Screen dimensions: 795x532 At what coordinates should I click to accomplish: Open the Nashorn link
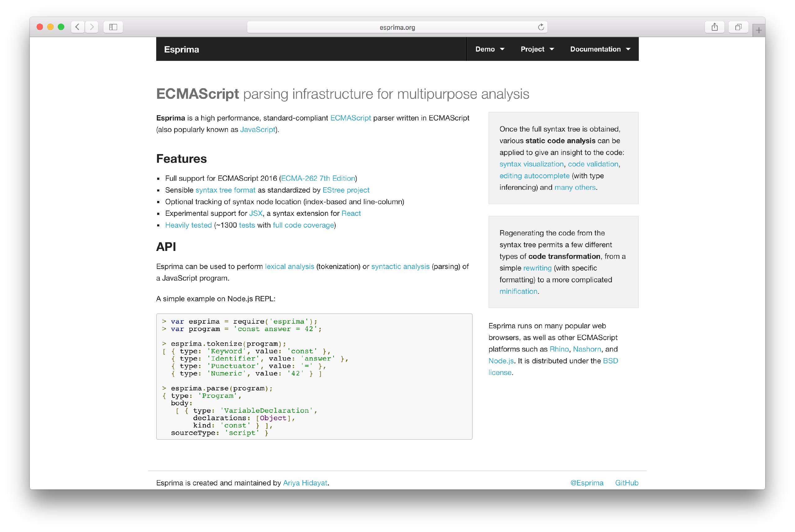click(587, 349)
